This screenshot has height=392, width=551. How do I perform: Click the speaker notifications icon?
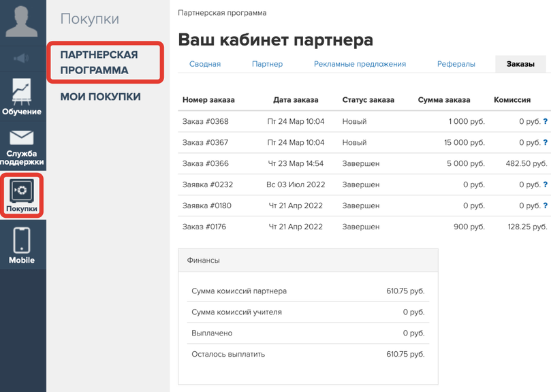tap(22, 58)
